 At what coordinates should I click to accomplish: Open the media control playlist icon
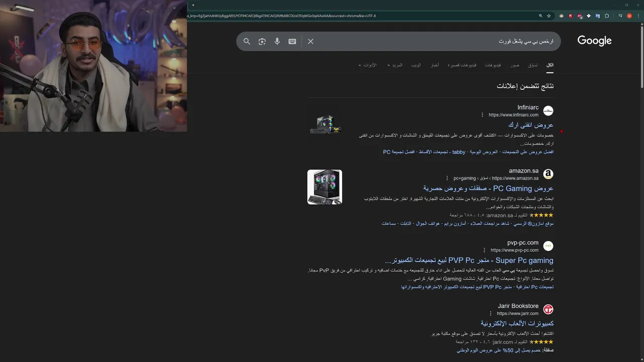click(x=620, y=16)
